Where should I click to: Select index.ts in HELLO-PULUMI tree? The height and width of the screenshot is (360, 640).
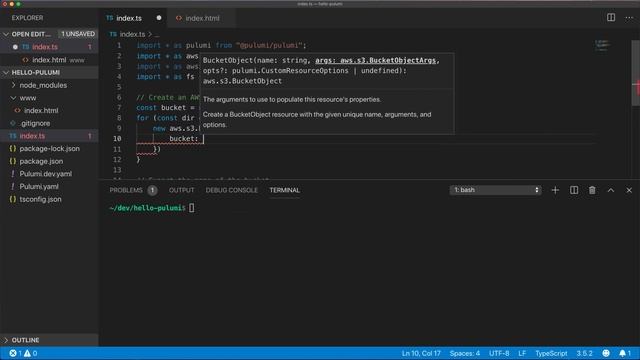[32, 136]
